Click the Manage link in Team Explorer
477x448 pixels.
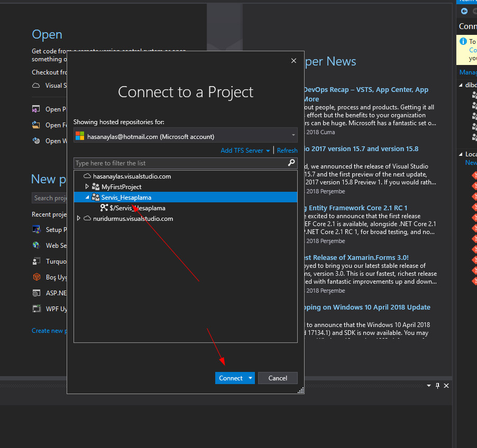(468, 72)
